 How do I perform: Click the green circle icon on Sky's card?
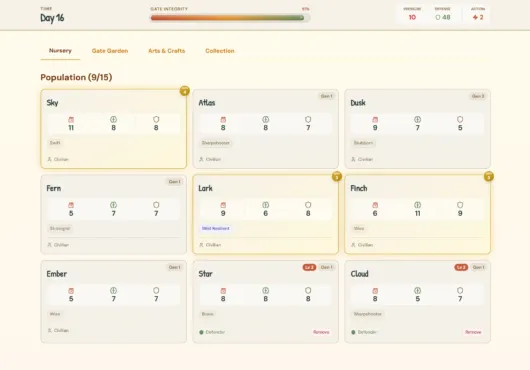(114, 119)
